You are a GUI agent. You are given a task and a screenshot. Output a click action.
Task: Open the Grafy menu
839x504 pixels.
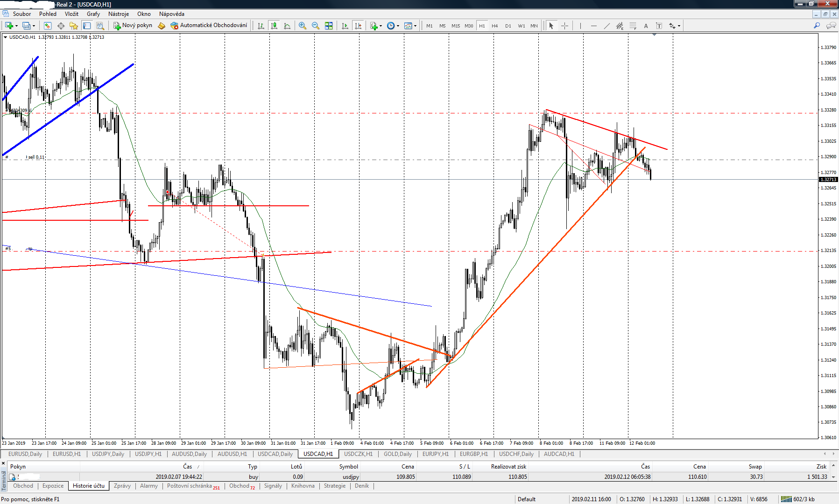[x=93, y=14]
